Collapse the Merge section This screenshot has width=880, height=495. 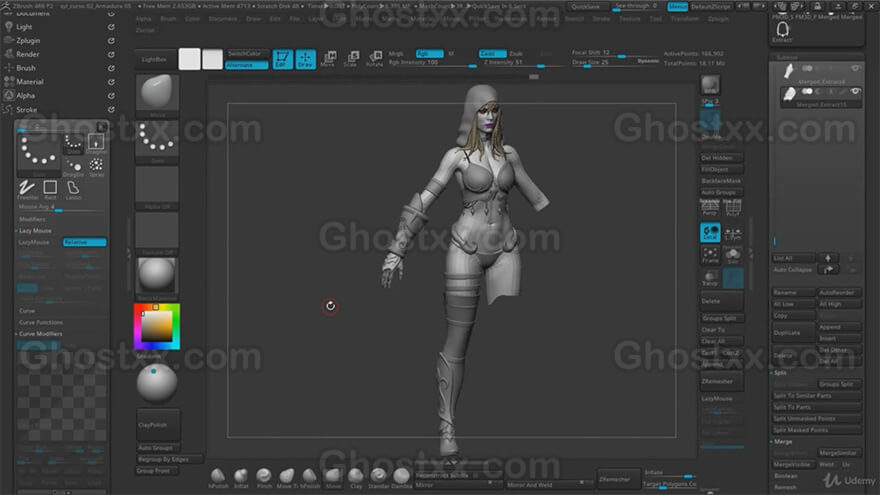(x=782, y=442)
